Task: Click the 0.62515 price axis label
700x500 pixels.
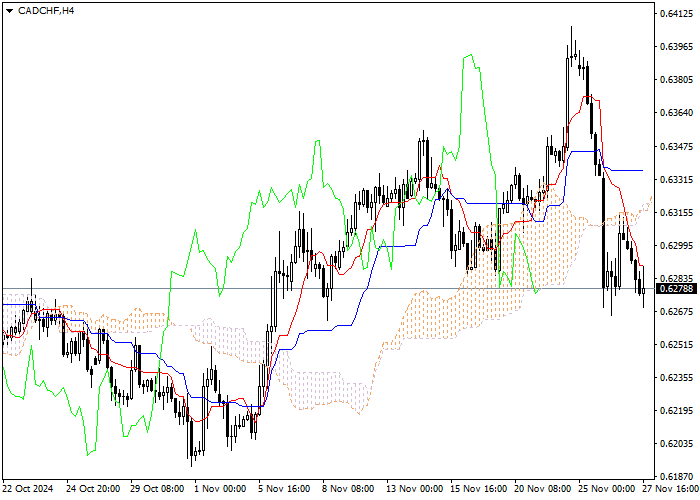Action: (676, 345)
